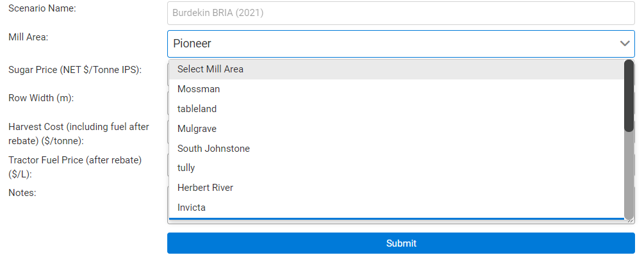Click the Harvest Cost label
This screenshot has height=262, width=644.
(x=78, y=133)
